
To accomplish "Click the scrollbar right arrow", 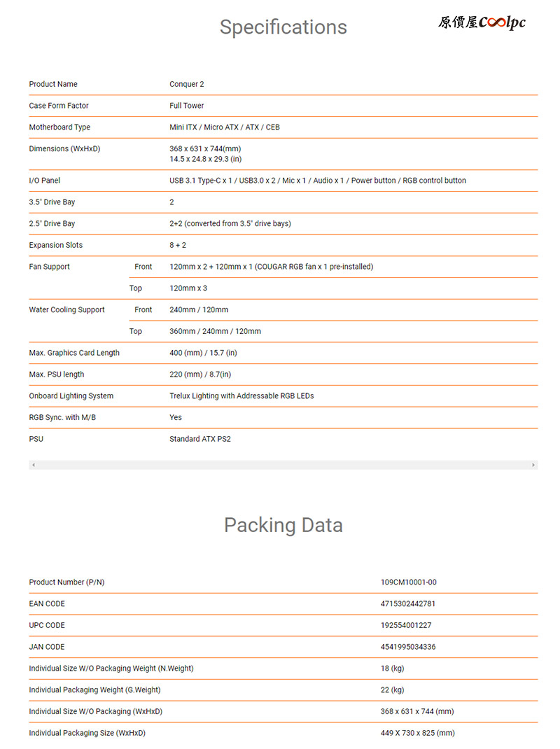I will coord(533,465).
